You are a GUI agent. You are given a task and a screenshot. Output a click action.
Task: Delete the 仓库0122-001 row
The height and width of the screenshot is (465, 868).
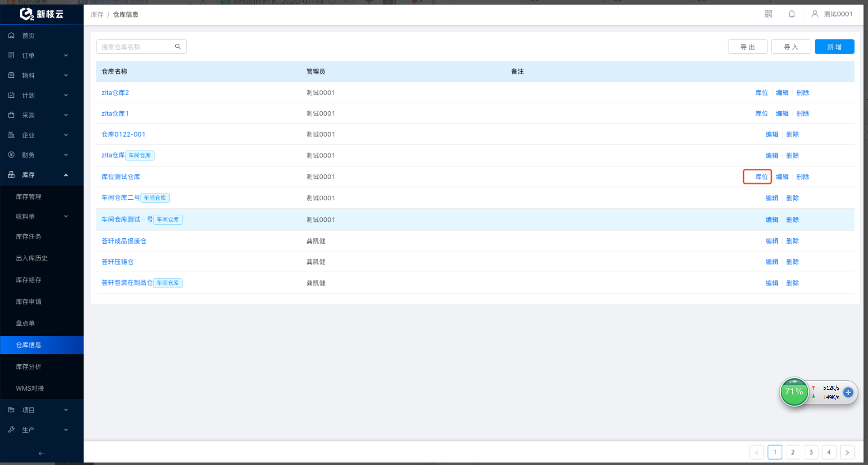click(x=792, y=135)
